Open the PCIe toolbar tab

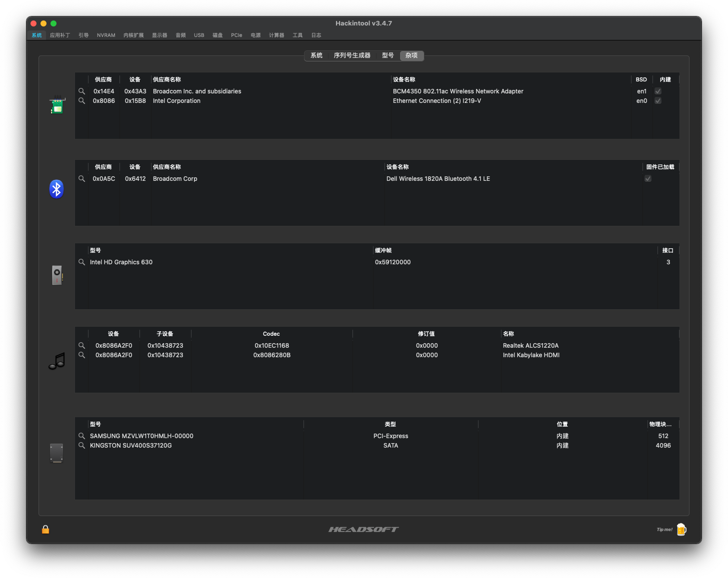tap(236, 35)
